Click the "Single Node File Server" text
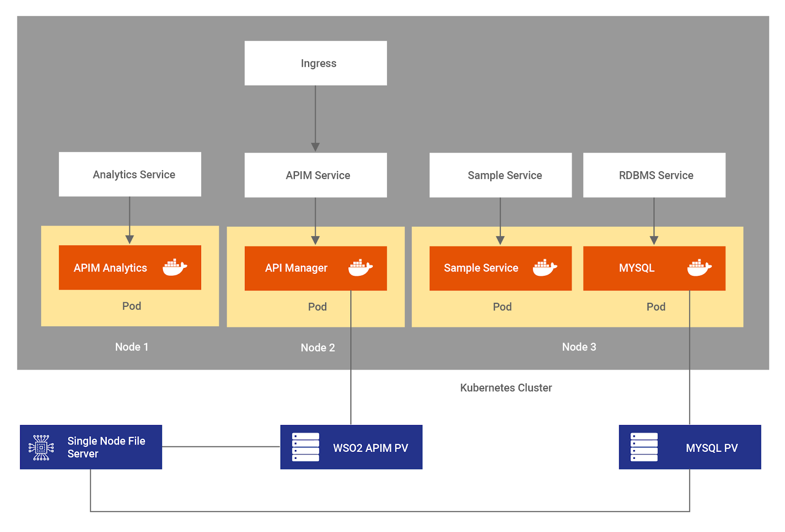 coord(106,447)
